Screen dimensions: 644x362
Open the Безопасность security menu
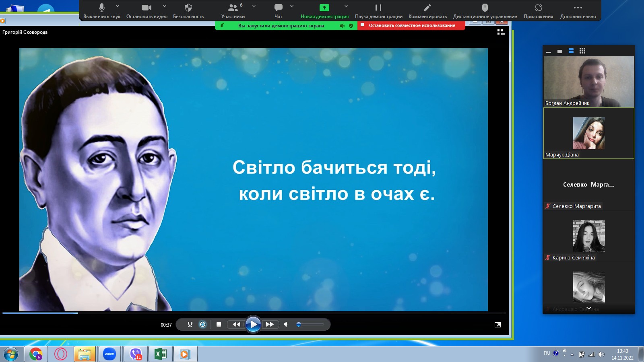click(188, 11)
